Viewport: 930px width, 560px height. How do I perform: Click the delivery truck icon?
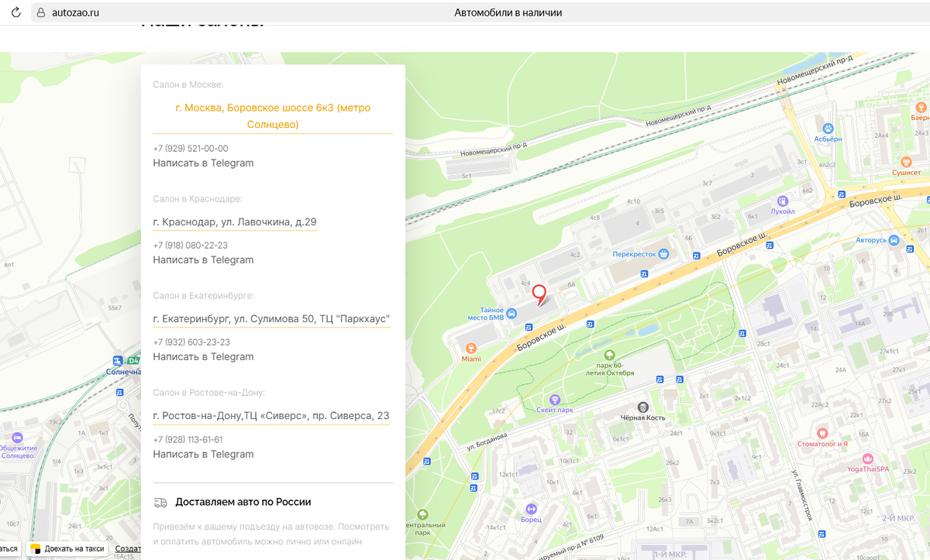coord(160,502)
